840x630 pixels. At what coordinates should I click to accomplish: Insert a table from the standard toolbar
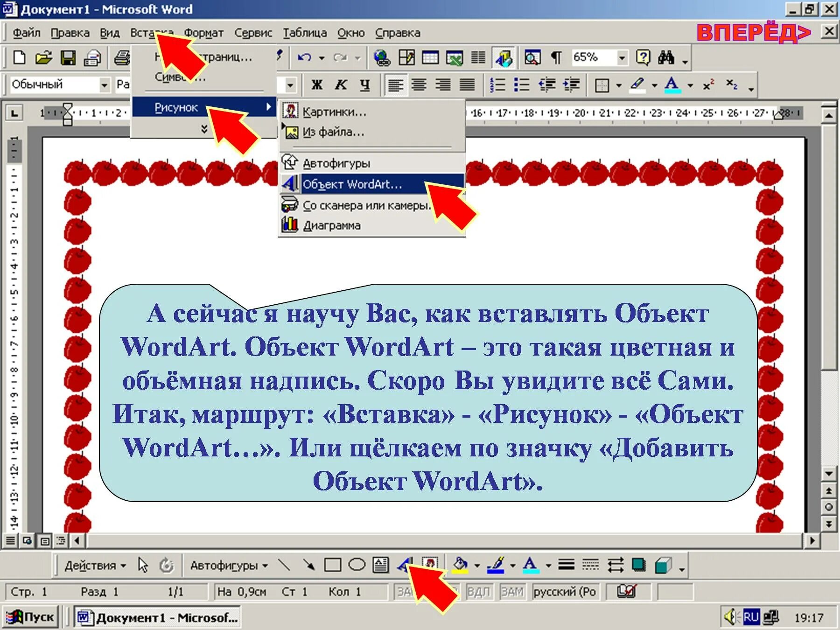point(430,58)
